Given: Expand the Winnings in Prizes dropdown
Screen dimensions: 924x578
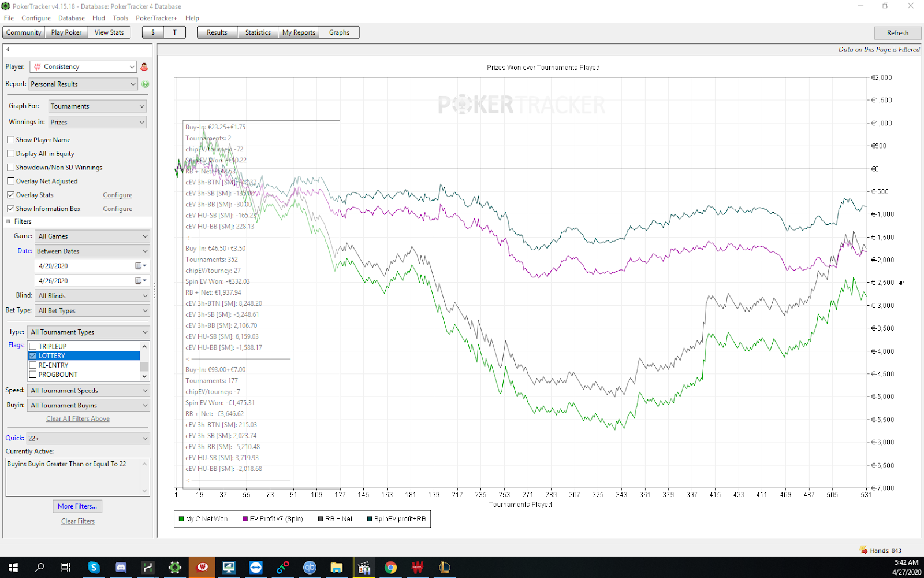Looking at the screenshot, I should [97, 123].
